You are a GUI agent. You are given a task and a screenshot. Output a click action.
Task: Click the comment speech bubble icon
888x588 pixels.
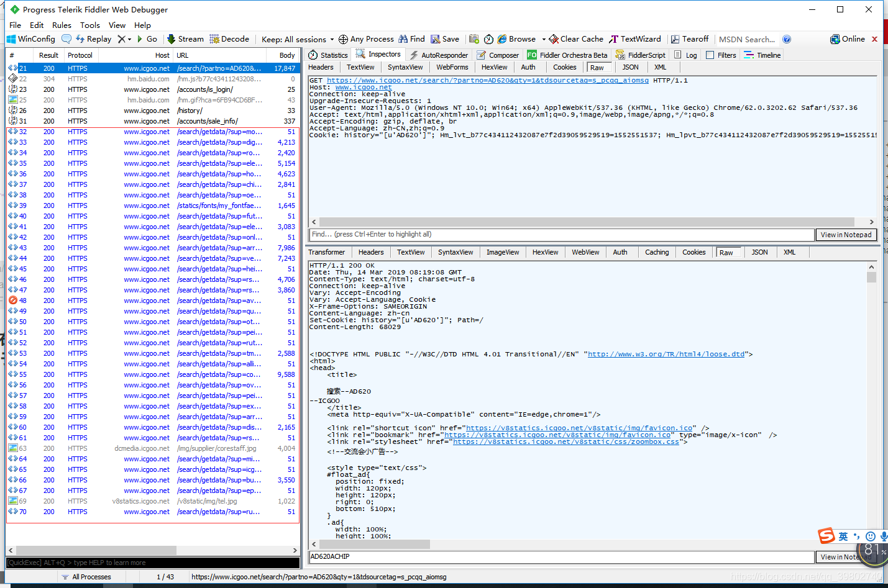pos(66,39)
